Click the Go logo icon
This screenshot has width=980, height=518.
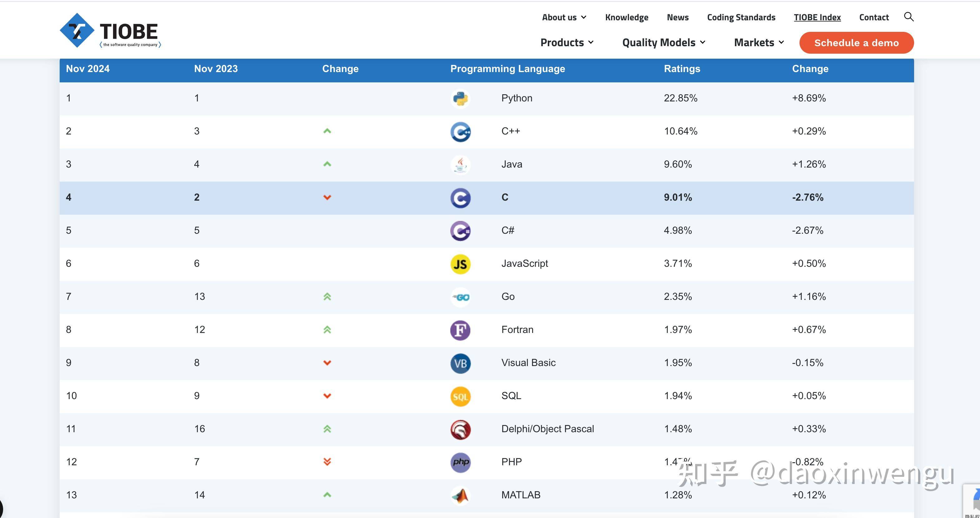point(460,297)
